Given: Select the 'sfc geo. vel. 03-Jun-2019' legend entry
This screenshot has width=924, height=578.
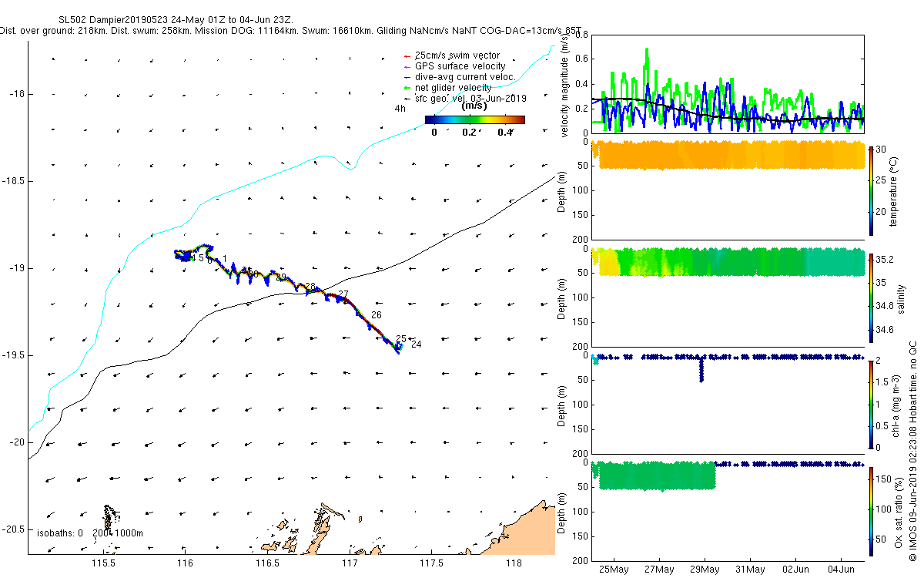Looking at the screenshot, I should (x=465, y=99).
